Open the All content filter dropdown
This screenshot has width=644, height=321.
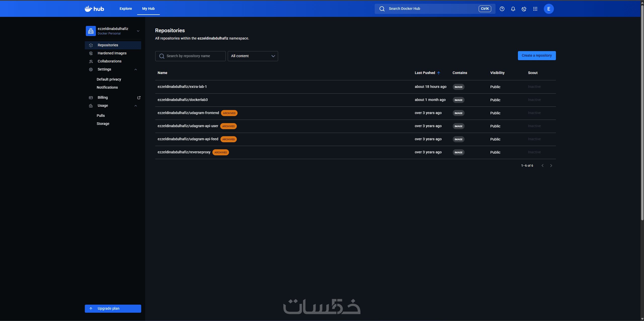(253, 56)
